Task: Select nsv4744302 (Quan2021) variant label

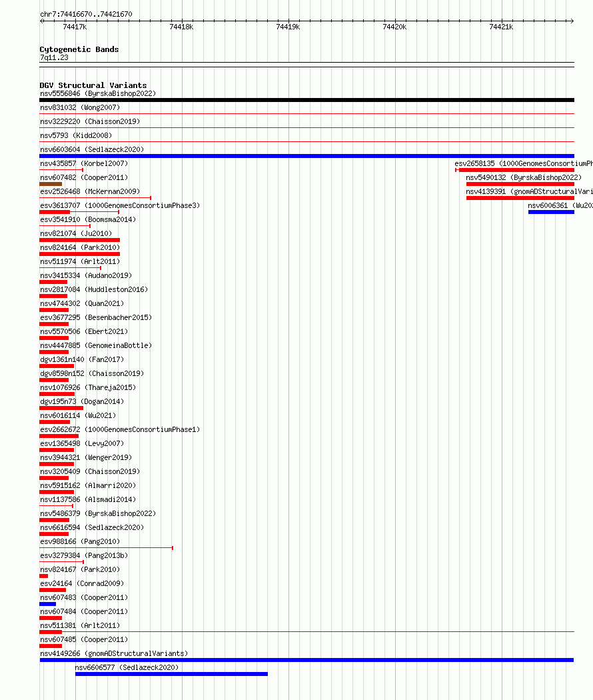Action: (x=82, y=303)
